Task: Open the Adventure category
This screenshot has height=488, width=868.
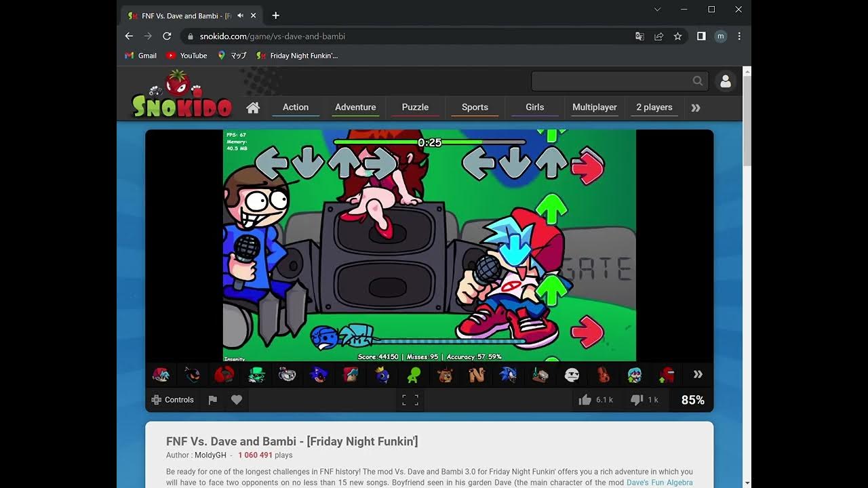Action: pyautogui.click(x=355, y=107)
